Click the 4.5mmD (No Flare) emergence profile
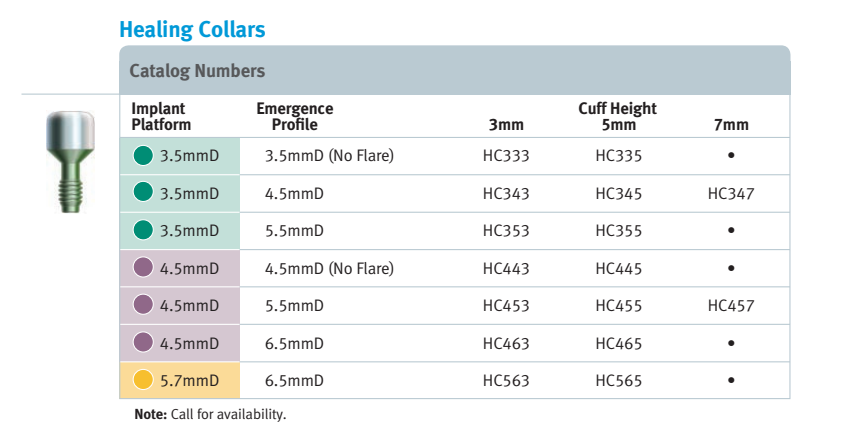The height and width of the screenshot is (440, 845). pos(329,269)
